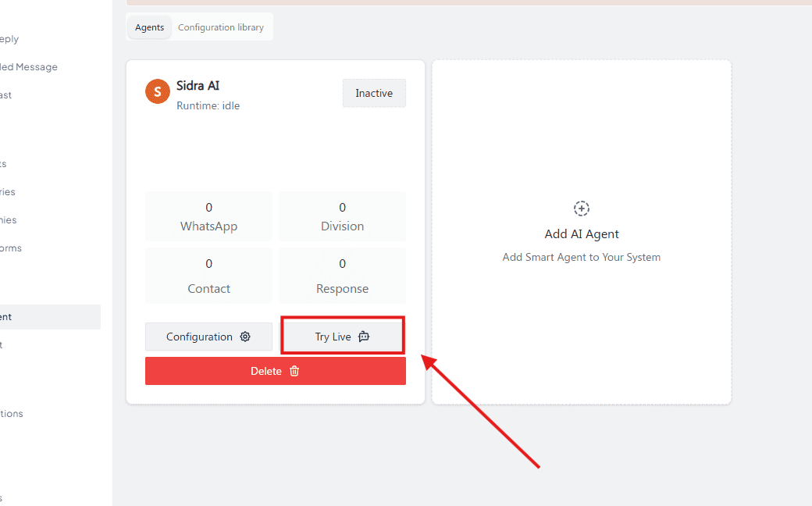Open the sidebar item ending in 'led Message'

[28, 67]
